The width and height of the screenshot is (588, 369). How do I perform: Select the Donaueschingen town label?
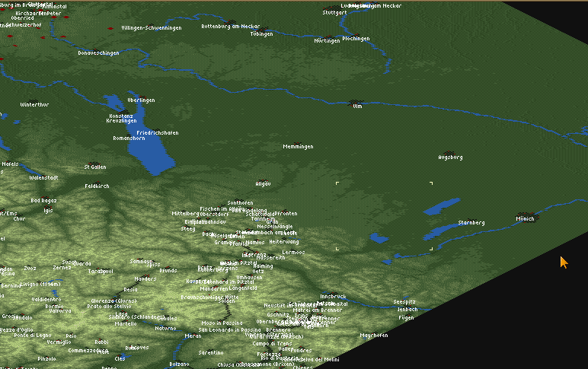[99, 53]
